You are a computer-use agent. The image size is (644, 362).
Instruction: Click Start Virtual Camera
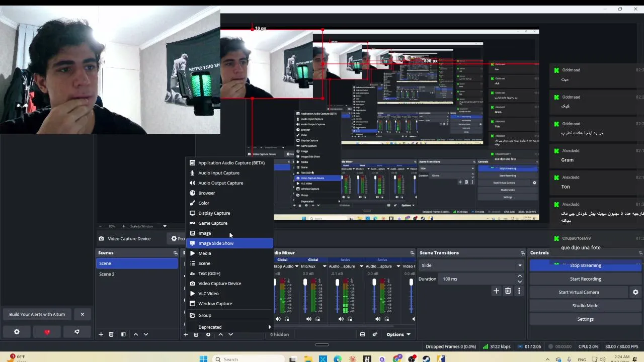579,292
